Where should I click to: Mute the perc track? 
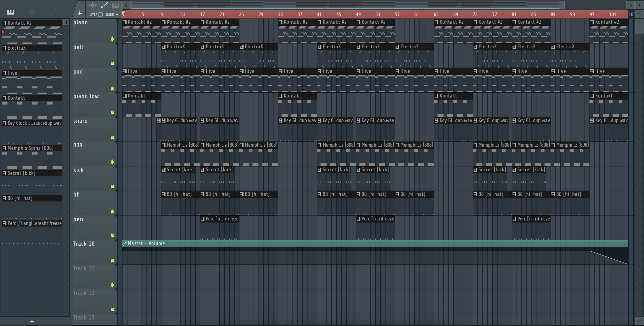pyautogui.click(x=112, y=236)
